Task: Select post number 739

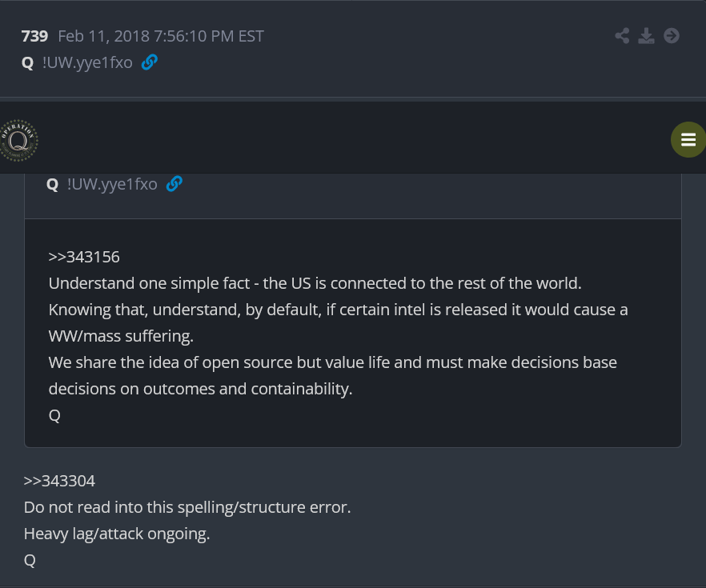Action: (34, 36)
